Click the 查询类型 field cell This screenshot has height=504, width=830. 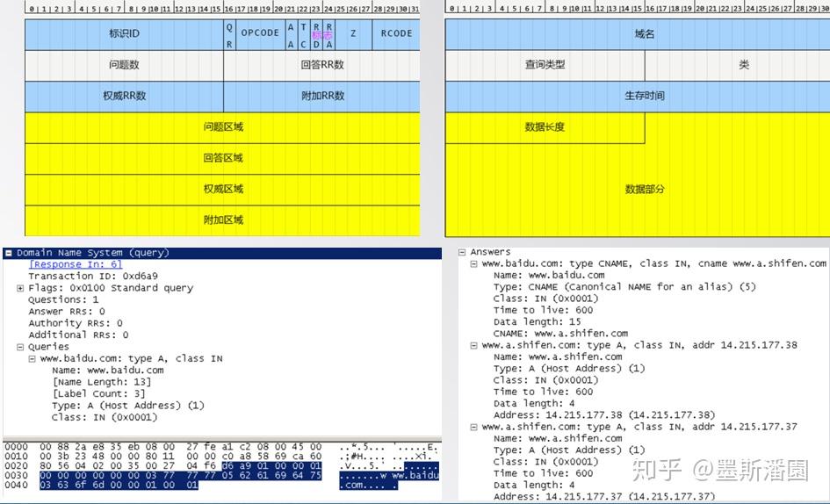pyautogui.click(x=545, y=65)
